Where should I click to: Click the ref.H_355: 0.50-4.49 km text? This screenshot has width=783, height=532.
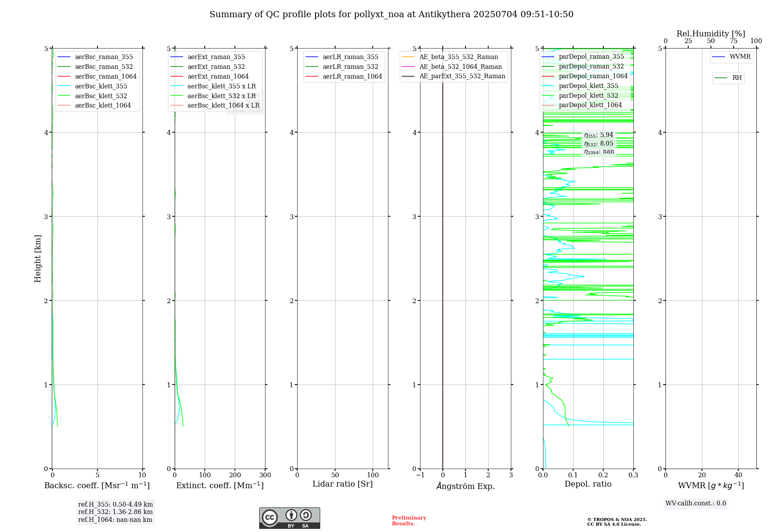point(115,505)
